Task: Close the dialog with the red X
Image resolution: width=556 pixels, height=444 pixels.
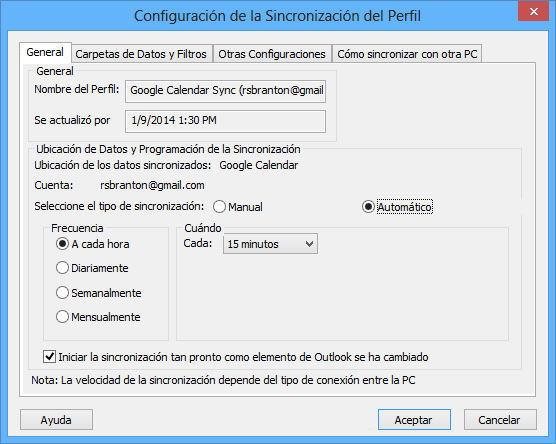Action: pyautogui.click(x=533, y=11)
